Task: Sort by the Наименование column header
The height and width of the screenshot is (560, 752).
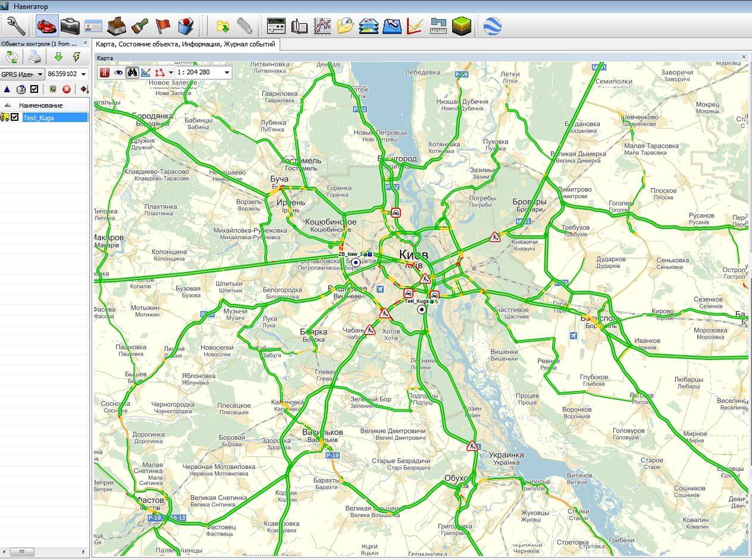Action: [x=40, y=105]
